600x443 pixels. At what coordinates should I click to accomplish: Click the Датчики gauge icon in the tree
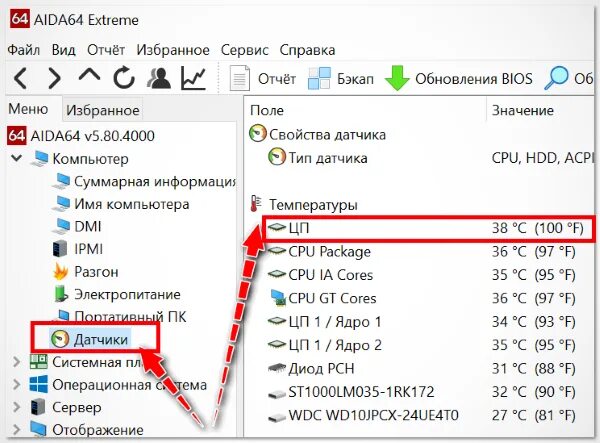60,339
